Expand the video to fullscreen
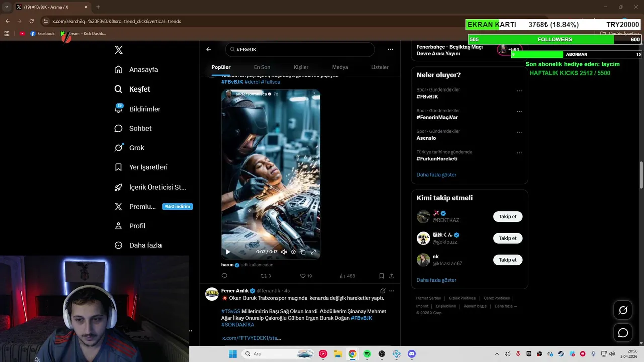This screenshot has height=362, width=644. click(313, 252)
